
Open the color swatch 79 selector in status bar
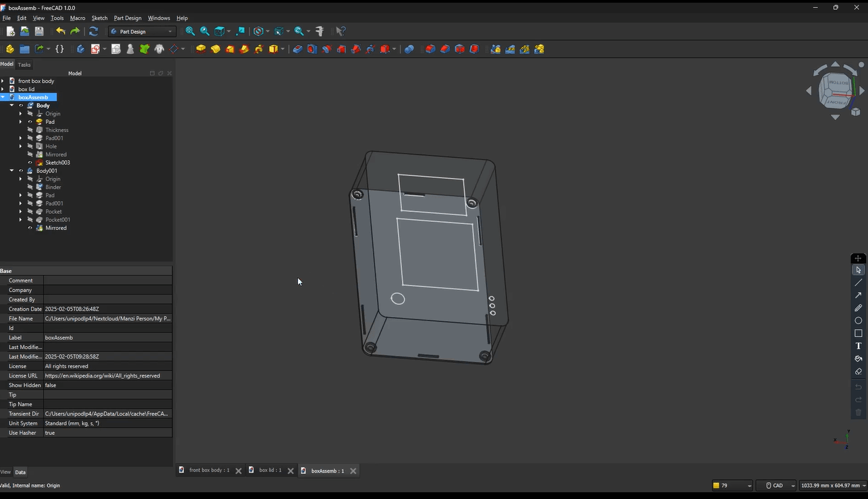click(x=732, y=486)
